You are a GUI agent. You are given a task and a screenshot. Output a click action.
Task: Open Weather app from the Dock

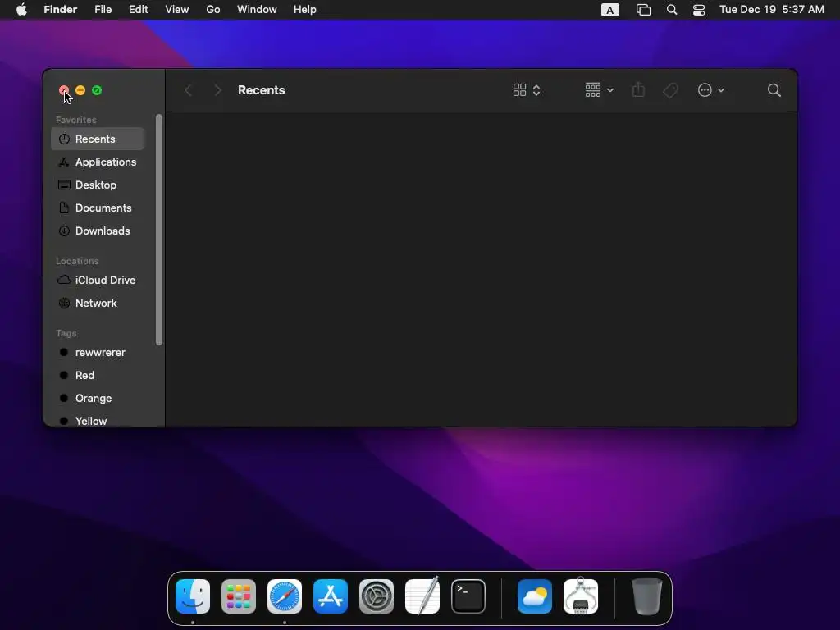click(x=535, y=596)
